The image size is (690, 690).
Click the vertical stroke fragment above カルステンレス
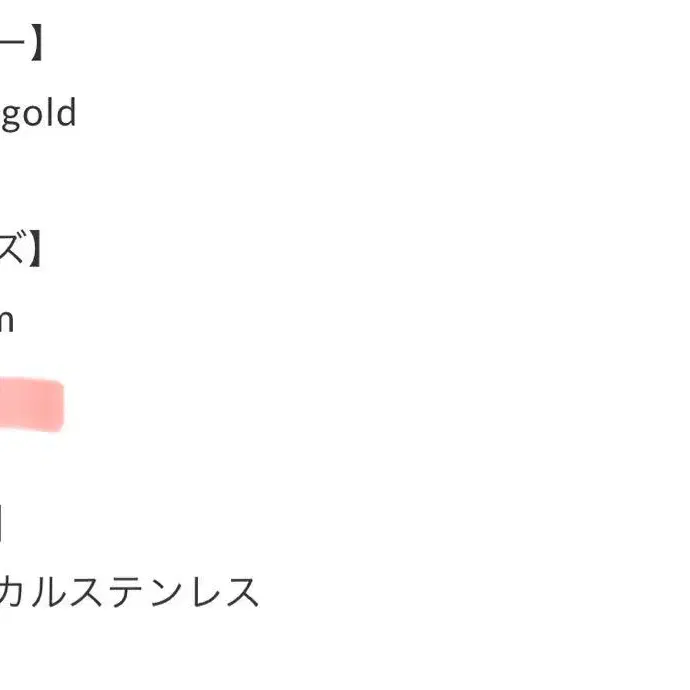pos(1,523)
